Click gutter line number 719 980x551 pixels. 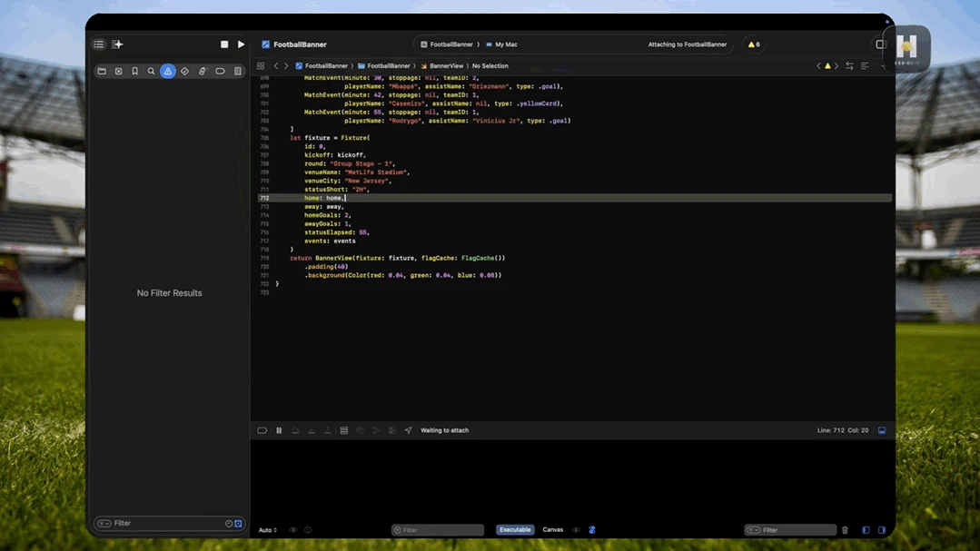coord(264,258)
